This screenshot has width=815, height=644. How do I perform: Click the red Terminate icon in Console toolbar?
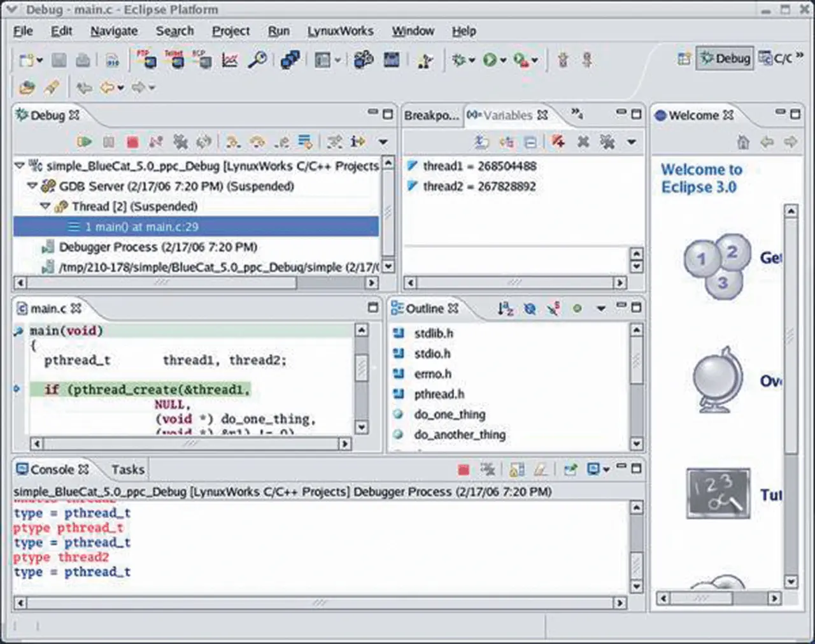464,469
